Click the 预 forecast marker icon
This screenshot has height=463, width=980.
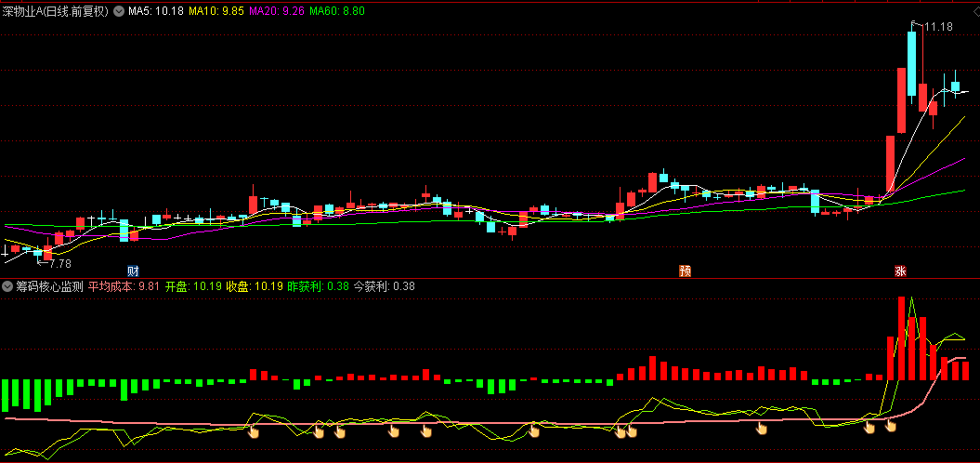(x=685, y=271)
